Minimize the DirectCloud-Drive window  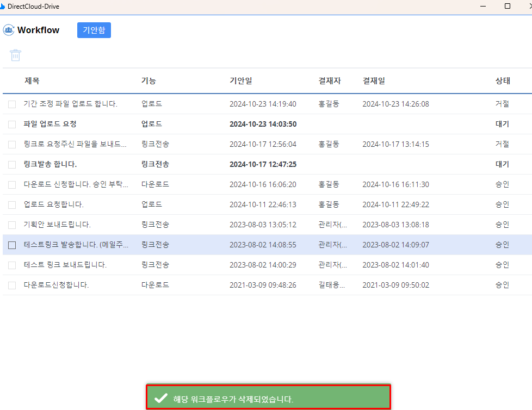pyautogui.click(x=482, y=7)
